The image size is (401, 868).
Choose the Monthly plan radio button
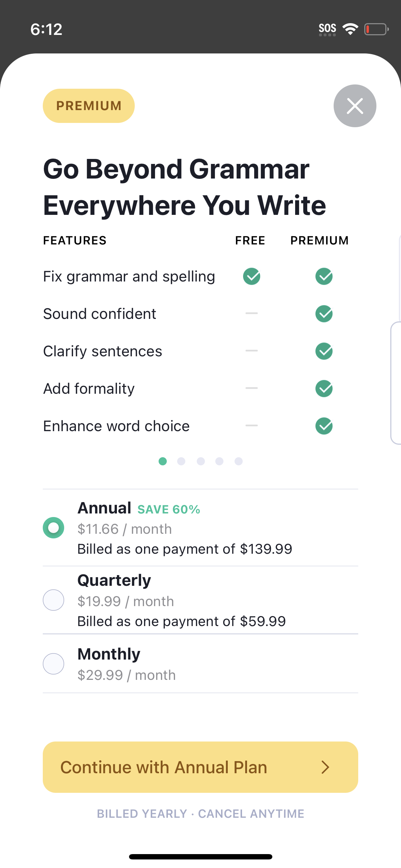pos(53,663)
